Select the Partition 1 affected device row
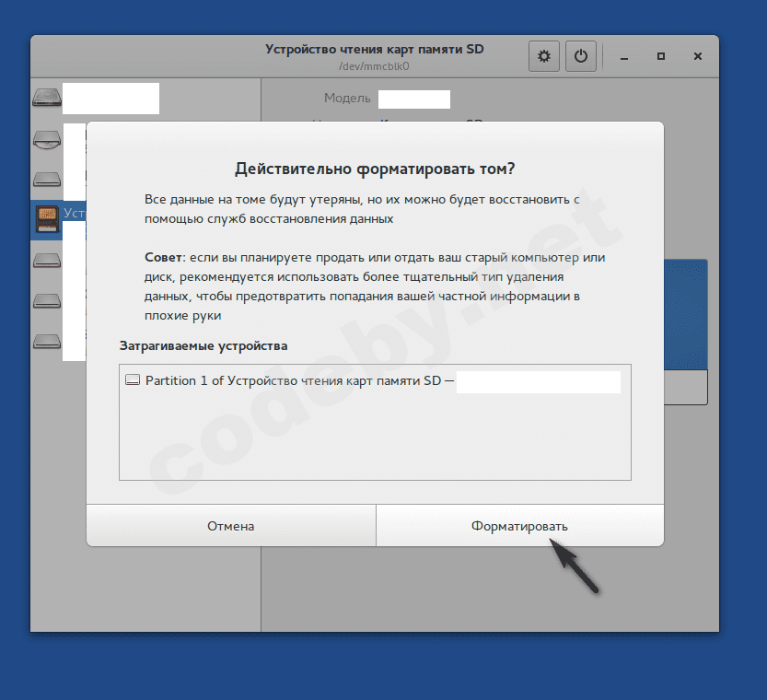This screenshot has height=700, width=767. 375,380
